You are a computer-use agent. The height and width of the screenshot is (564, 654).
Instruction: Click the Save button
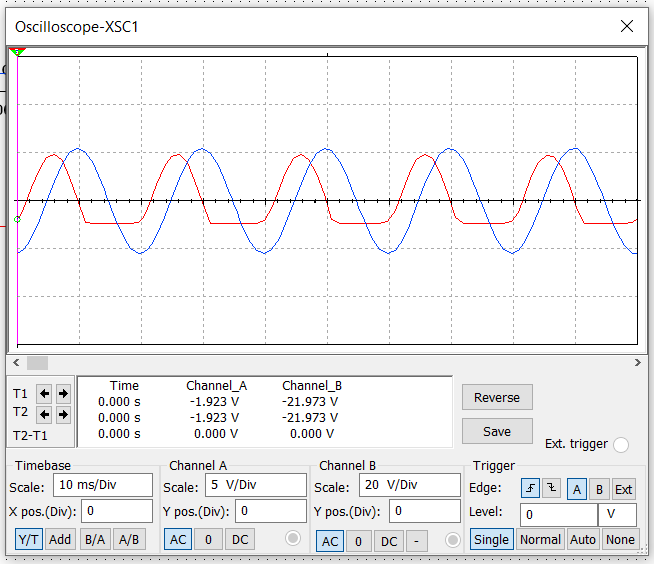497,431
